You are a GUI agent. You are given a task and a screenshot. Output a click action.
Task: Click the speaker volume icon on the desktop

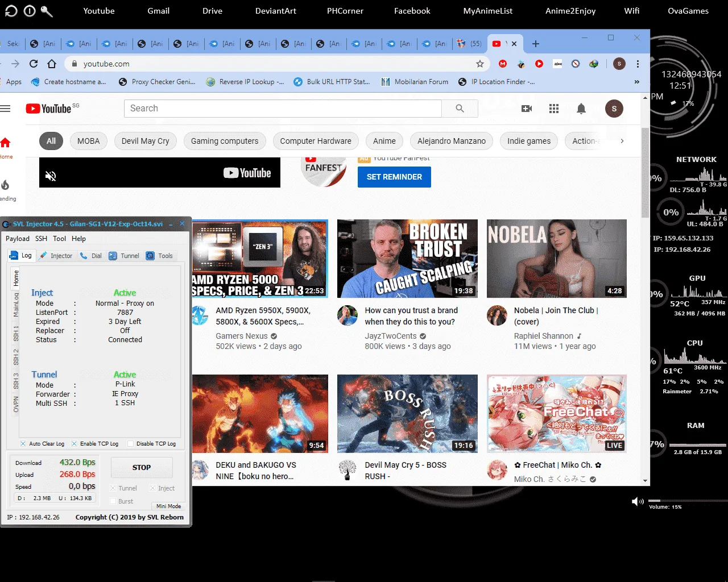(638, 501)
